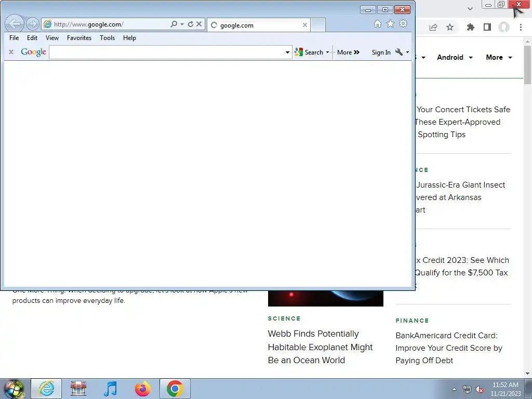Open address bar autocomplete dropdown arrow
Viewport: 532px width, 399px height.
click(x=182, y=24)
